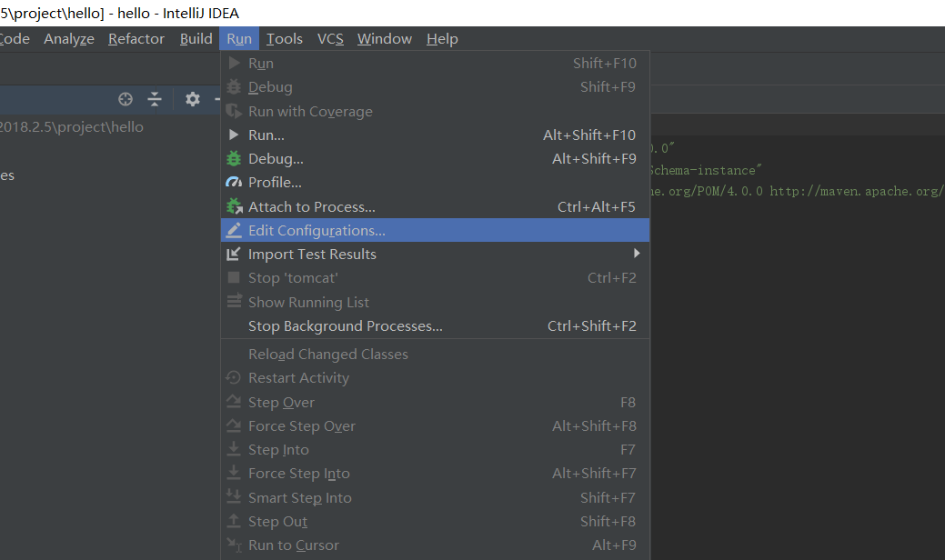Click Step Into menu entry
This screenshot has height=560, width=945.
point(435,449)
